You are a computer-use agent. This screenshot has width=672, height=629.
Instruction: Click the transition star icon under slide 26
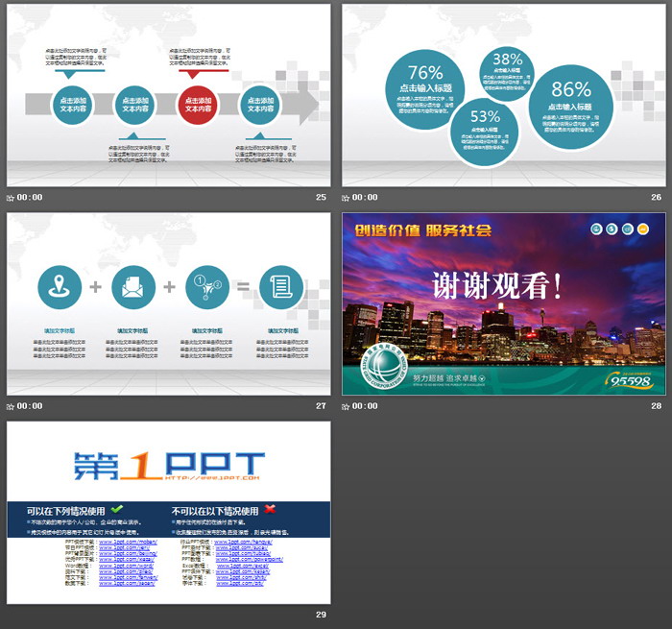348,197
